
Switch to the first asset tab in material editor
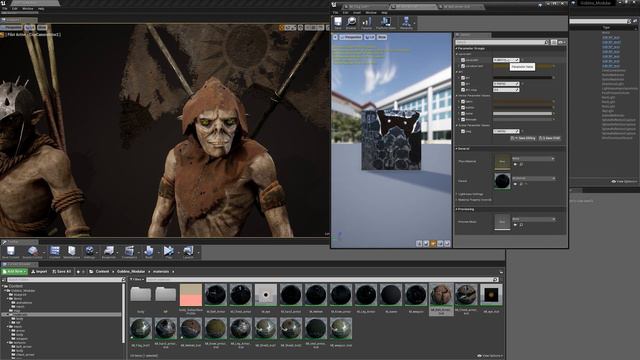(x=364, y=7)
